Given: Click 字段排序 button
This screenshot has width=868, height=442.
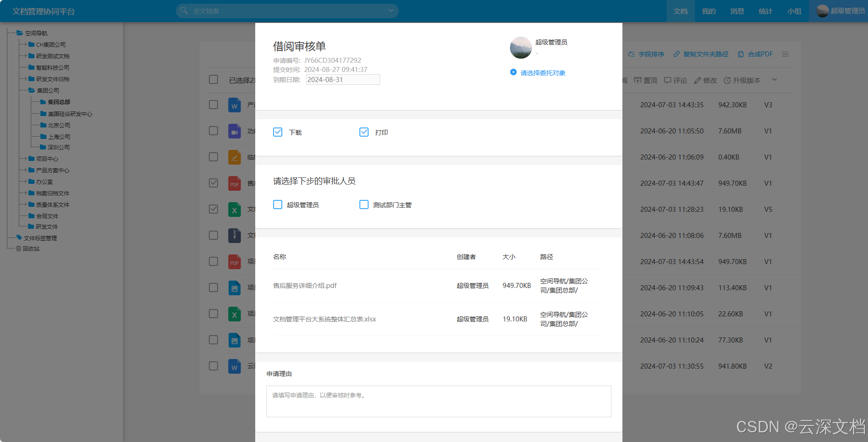Looking at the screenshot, I should (646, 54).
